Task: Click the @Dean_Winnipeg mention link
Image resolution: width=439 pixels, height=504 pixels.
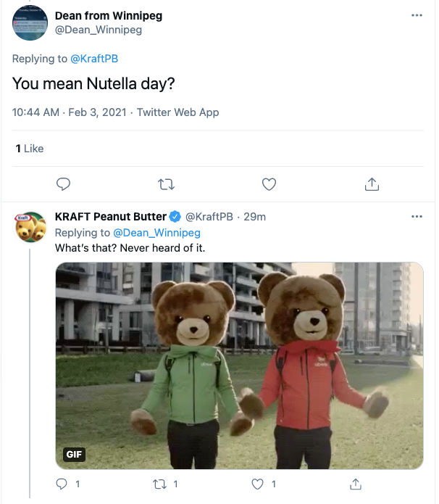Action: (x=156, y=233)
